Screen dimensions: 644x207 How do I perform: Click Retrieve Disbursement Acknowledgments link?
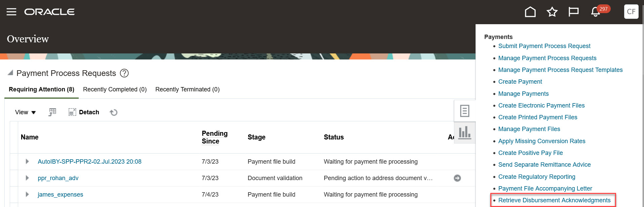554,200
